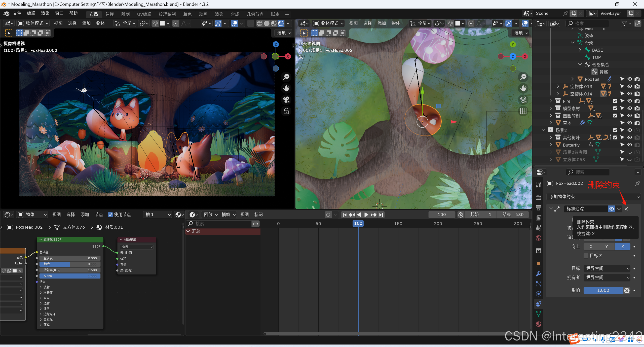Select Y as the 向上 axis
The width and height of the screenshot is (644, 347).
point(607,247)
